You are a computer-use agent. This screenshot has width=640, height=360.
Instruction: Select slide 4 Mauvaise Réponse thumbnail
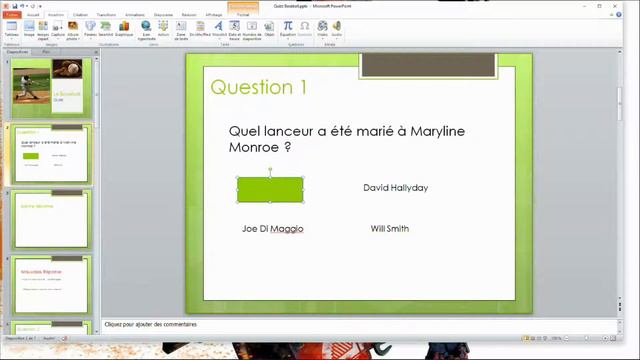(51, 285)
